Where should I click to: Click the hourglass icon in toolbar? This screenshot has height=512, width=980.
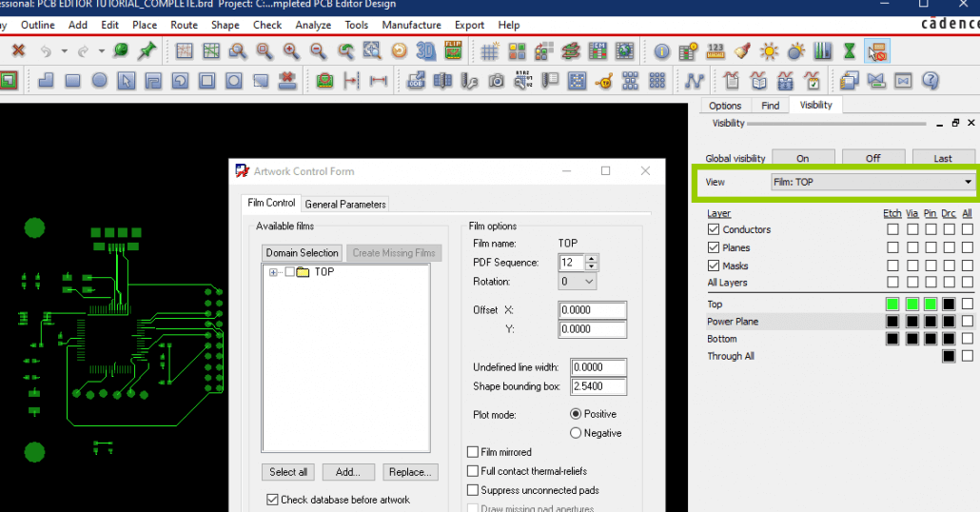click(x=850, y=50)
